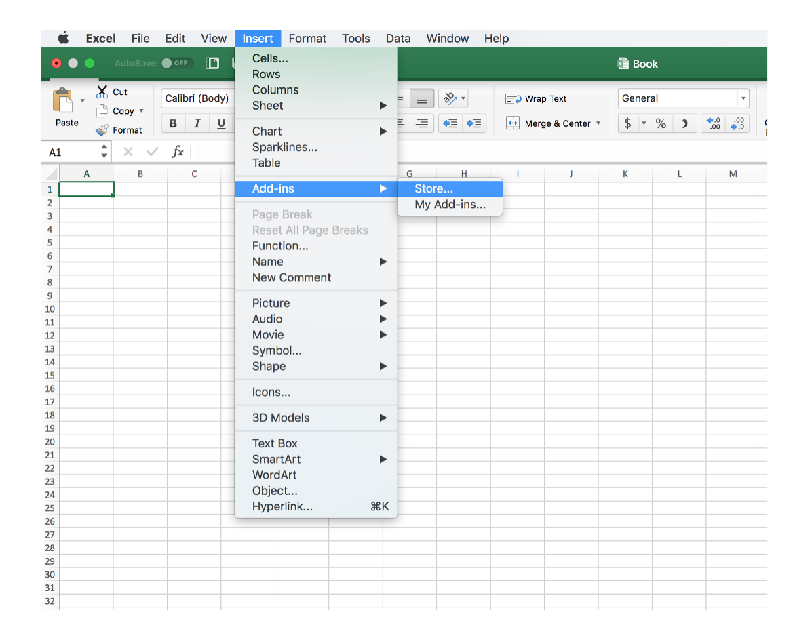Screen dimensions: 812x644
Task: Open the Apple menu
Action: pyautogui.click(x=63, y=39)
